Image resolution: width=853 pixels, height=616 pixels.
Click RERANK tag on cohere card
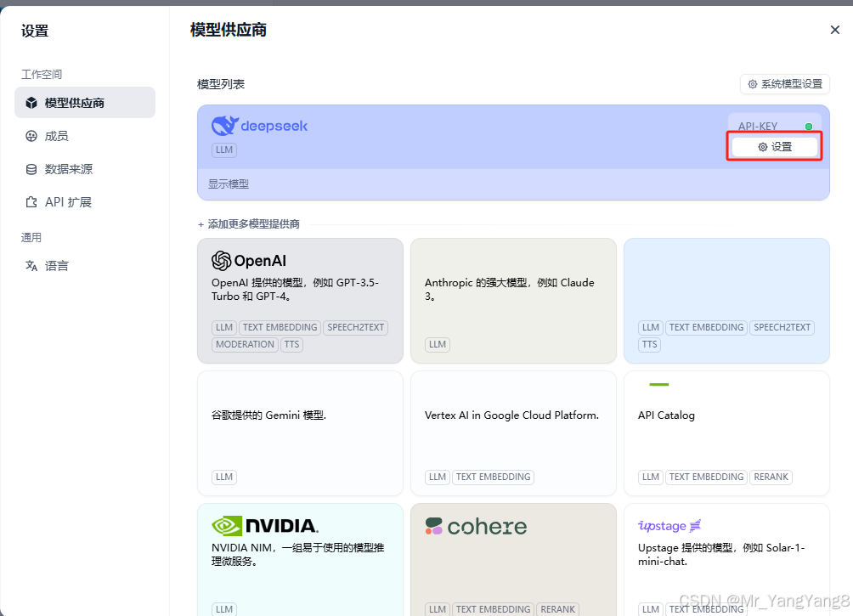[557, 609]
